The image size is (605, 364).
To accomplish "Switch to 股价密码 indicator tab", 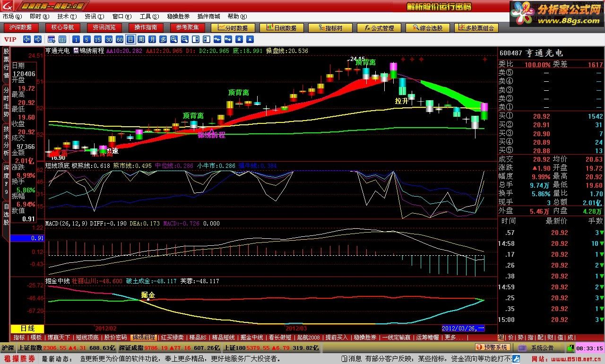I will tap(115, 337).
